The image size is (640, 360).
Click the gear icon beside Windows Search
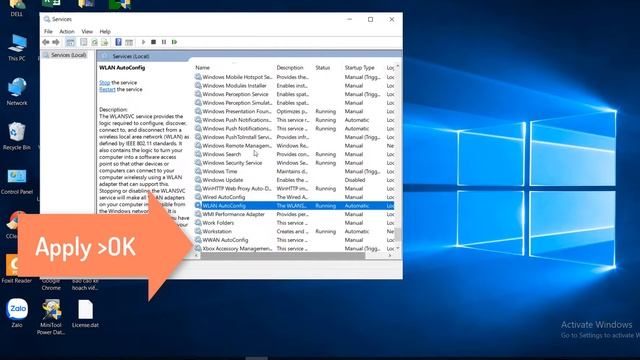click(x=198, y=154)
